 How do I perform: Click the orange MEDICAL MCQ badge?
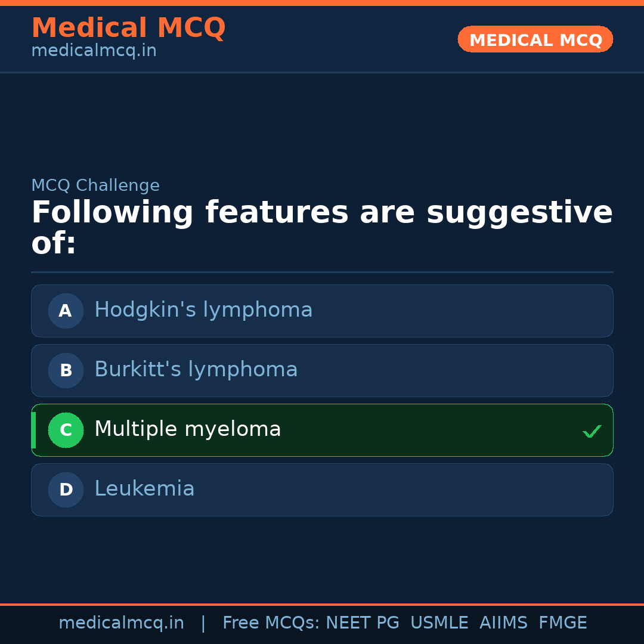pos(535,39)
